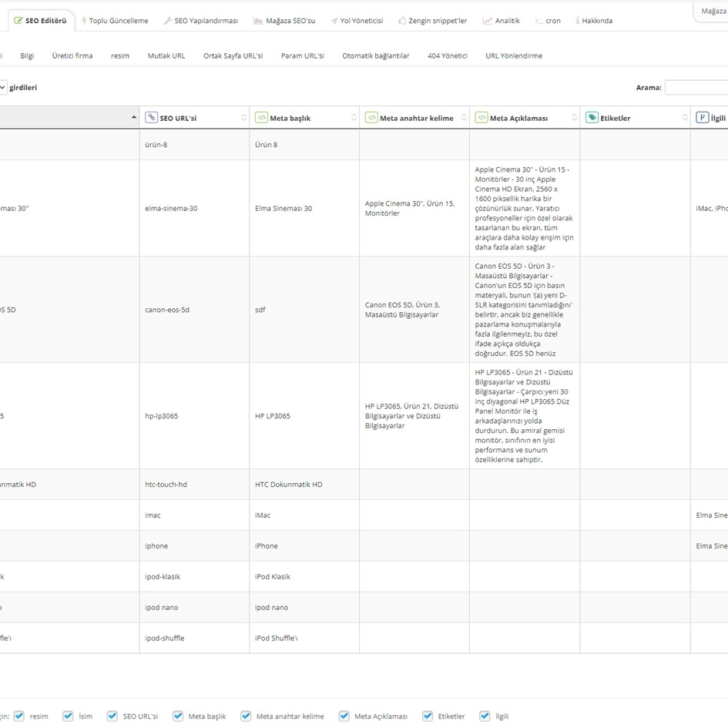This screenshot has height=728, width=728.
Task: Switch to Toplu Güncelleme tab
Action: 114,21
